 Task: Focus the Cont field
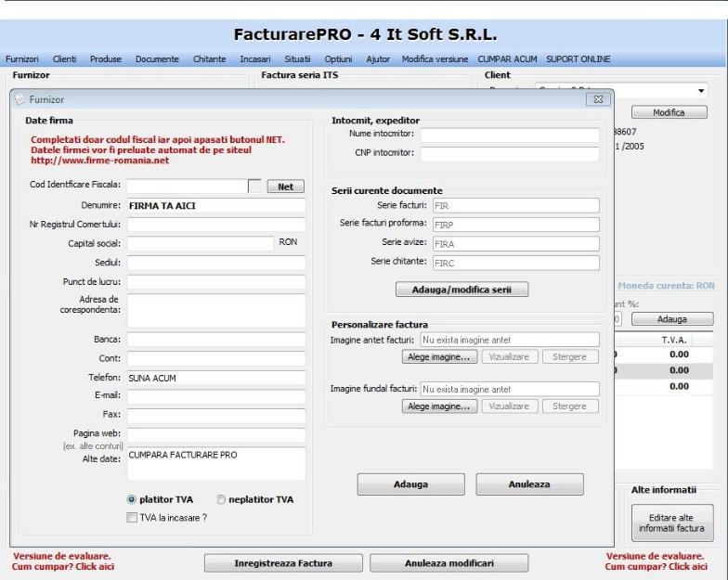click(215, 358)
